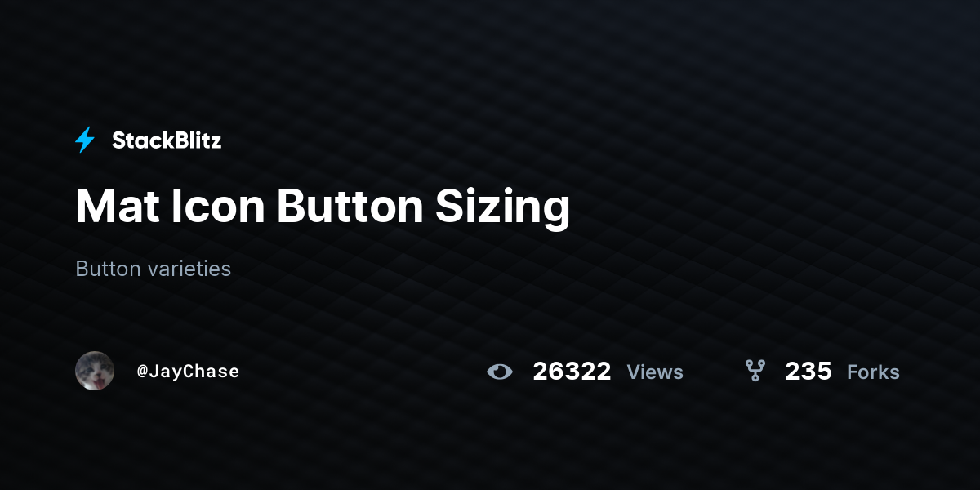980x490 pixels.
Task: Click the StackBlitz lightning bolt icon
Action: [x=85, y=140]
